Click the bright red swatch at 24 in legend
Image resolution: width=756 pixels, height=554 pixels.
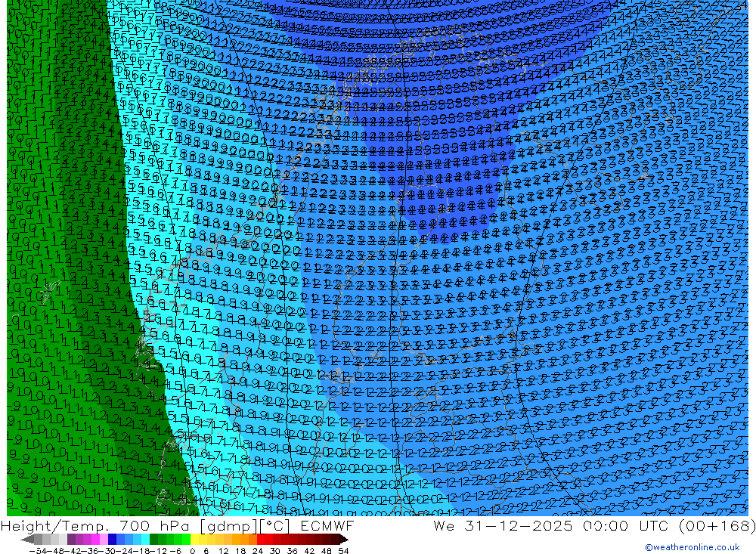point(261,540)
